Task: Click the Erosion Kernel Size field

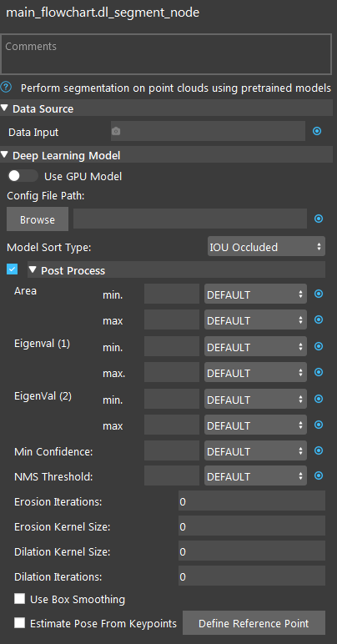Action: click(x=252, y=526)
